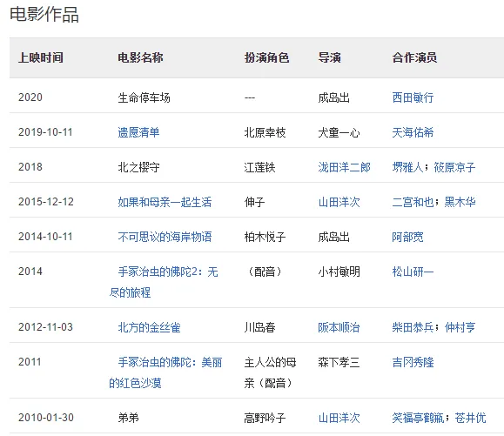This screenshot has width=504, height=436.
Task: Click the role text 主人公的母亲（配音）
Action: 270,372
